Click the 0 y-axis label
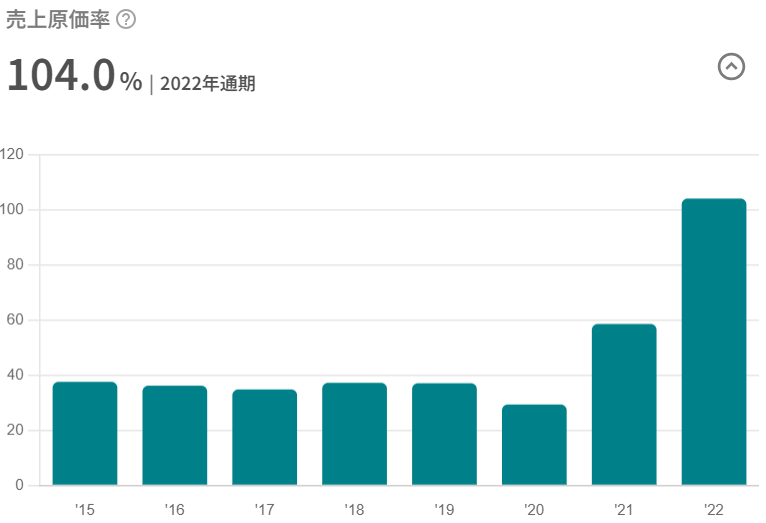The height and width of the screenshot is (523, 766). (x=20, y=485)
